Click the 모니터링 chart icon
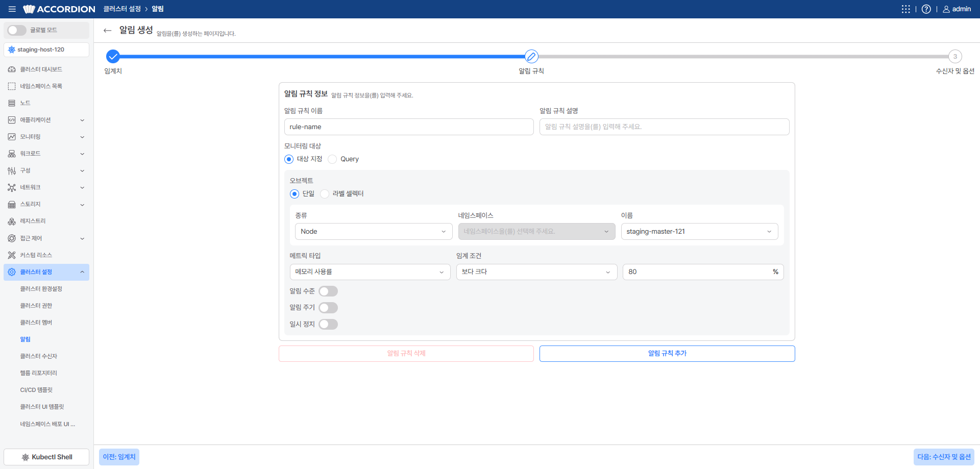Viewport: 980px width, 469px height. click(x=12, y=137)
